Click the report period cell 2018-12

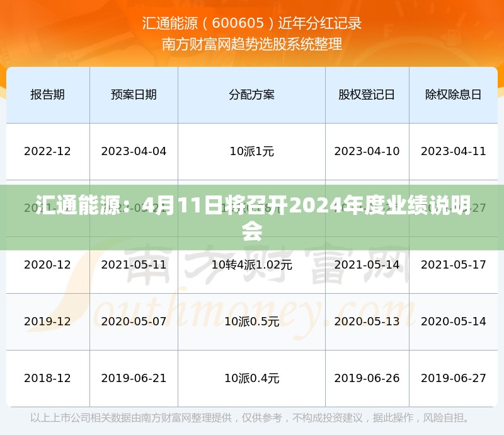coord(48,378)
